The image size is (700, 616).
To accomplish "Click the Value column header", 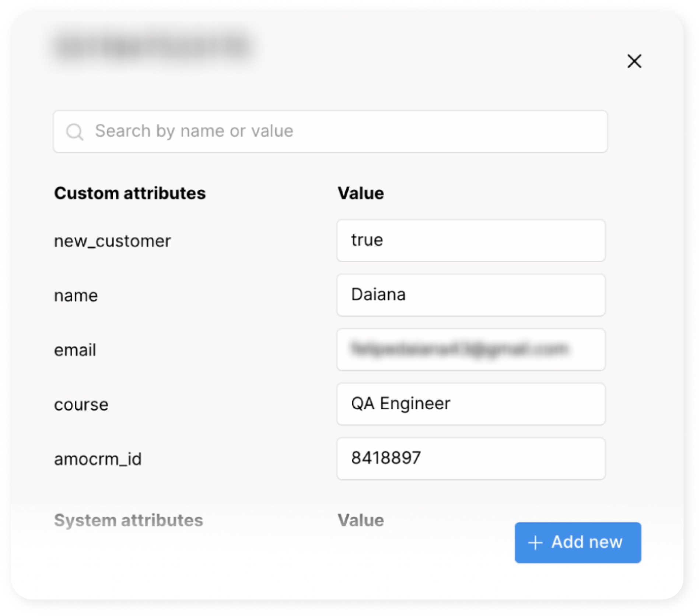I will 360,192.
